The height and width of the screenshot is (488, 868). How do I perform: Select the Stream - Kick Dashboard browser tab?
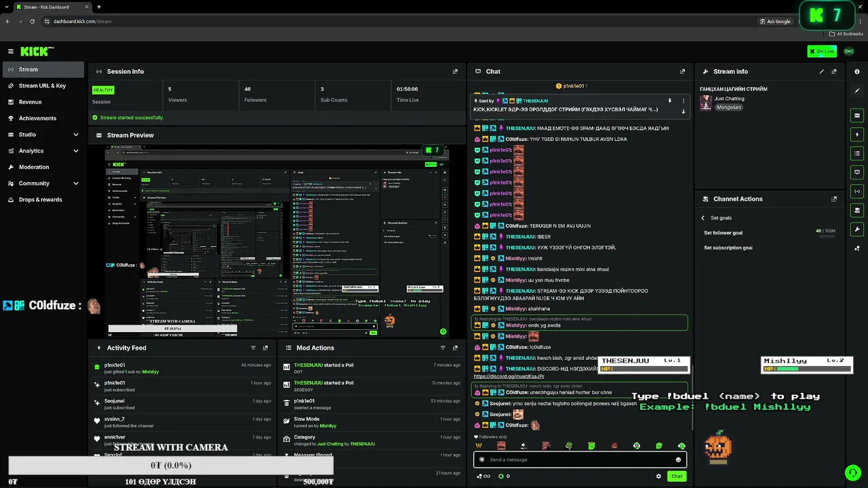(x=52, y=7)
